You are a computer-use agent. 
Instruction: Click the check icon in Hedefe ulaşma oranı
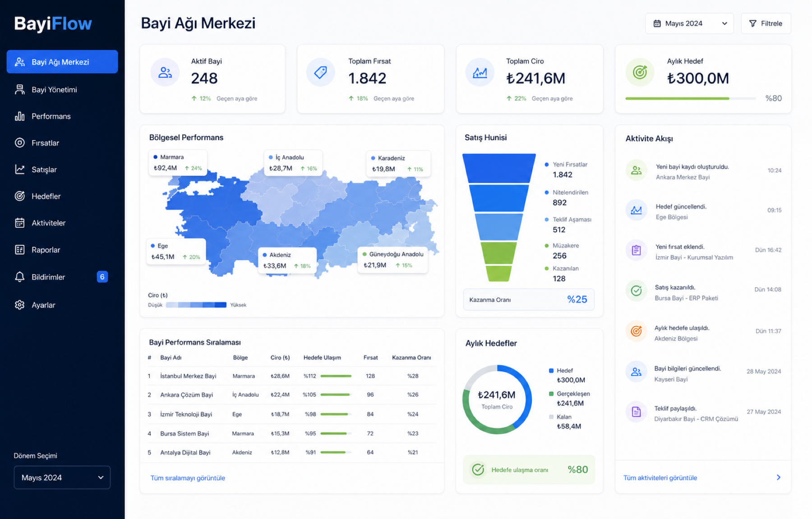point(478,470)
